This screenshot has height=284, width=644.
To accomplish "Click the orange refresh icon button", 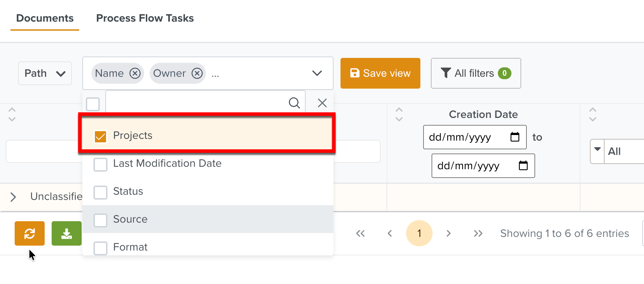I will [30, 233].
